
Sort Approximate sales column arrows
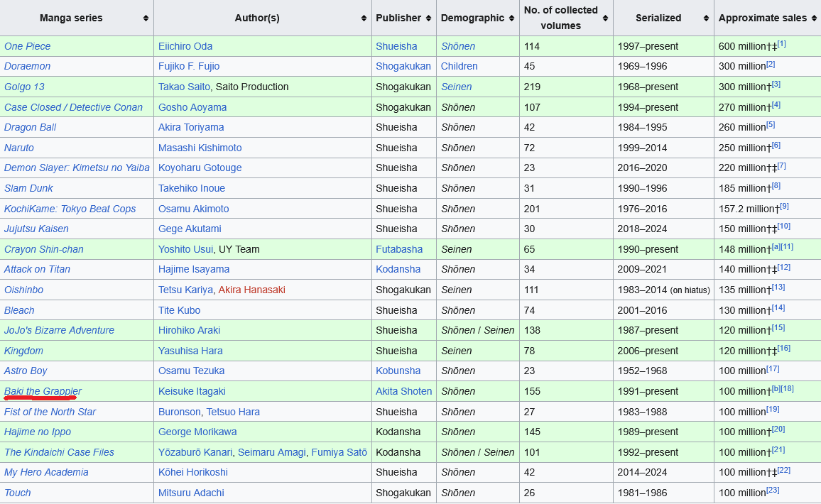[814, 18]
